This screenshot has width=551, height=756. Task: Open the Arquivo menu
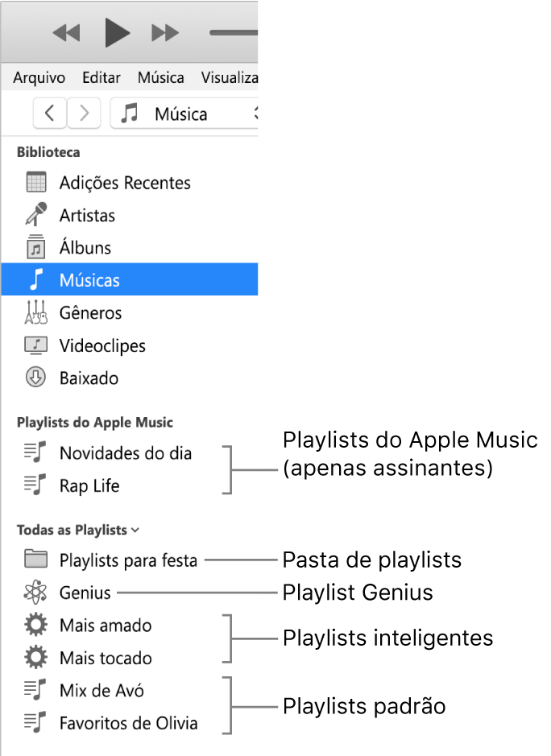(39, 78)
